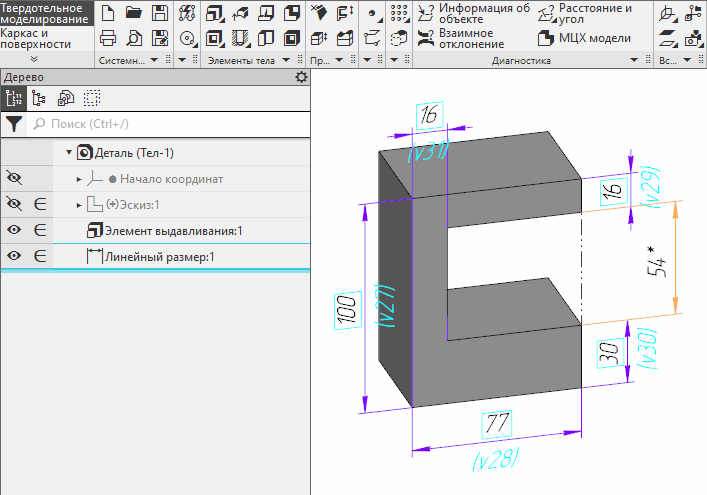Image resolution: width=707 pixels, height=495 pixels.
Task: Show the hidden Начало координат item
Action: (14, 178)
